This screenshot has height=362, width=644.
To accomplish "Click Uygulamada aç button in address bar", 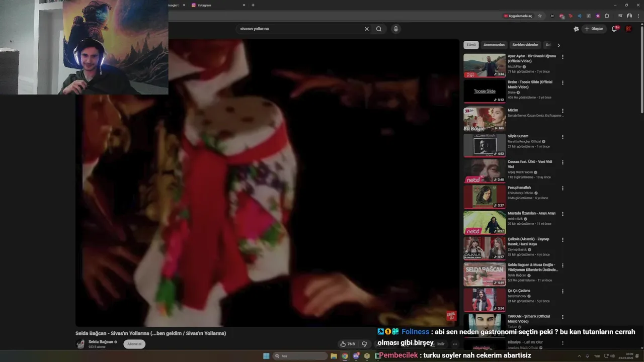I will pos(518,16).
